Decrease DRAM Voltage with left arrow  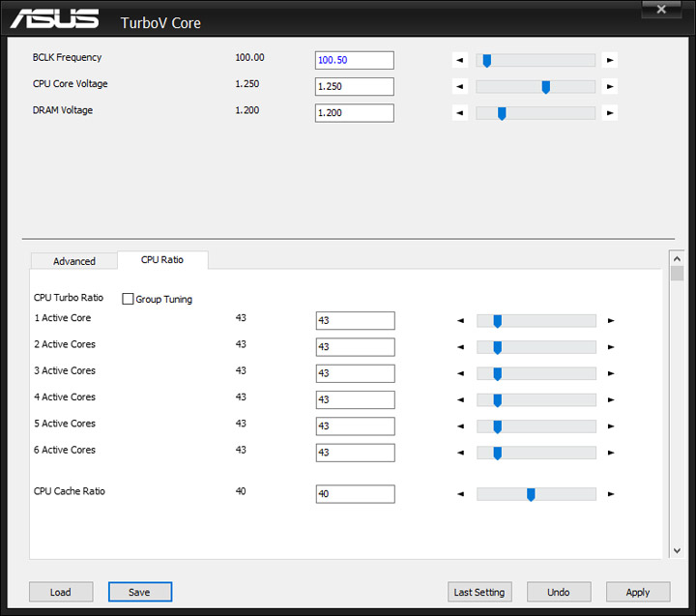[x=460, y=113]
